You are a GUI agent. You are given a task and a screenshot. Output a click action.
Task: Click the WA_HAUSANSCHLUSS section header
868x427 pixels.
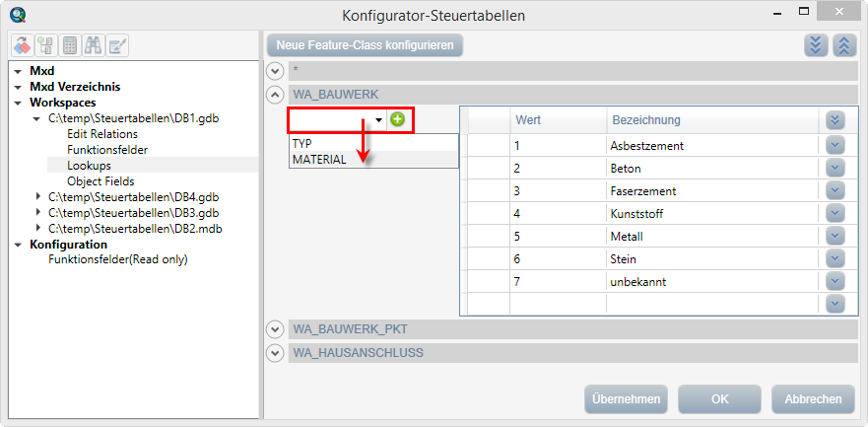click(572, 353)
